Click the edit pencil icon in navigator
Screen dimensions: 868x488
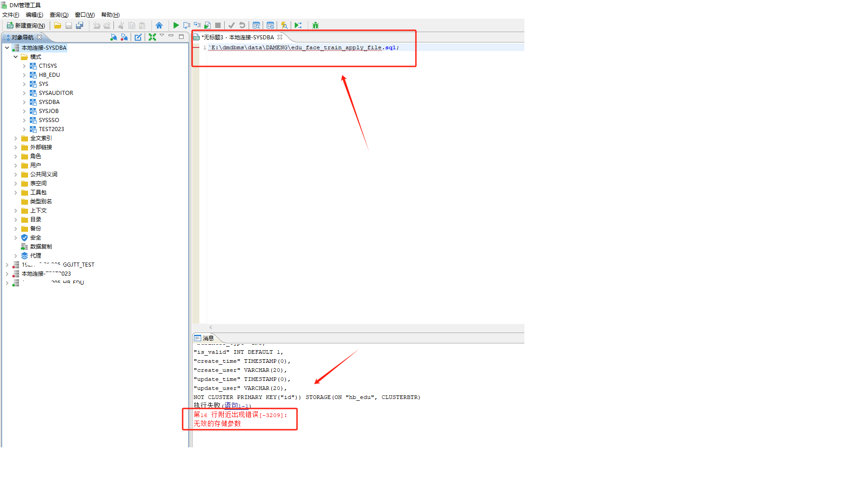(138, 37)
